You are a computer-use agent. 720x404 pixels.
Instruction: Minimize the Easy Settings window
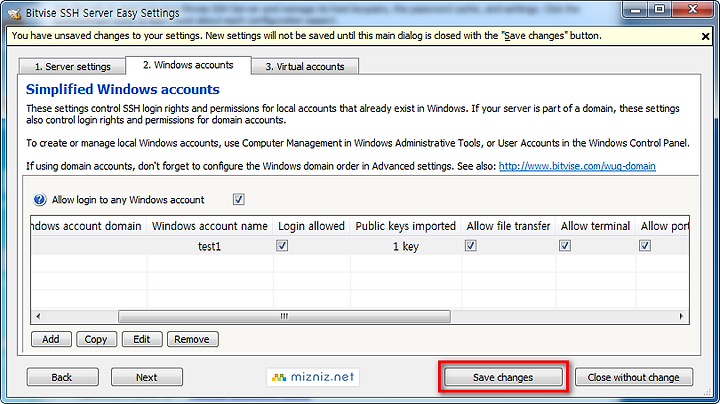636,10
